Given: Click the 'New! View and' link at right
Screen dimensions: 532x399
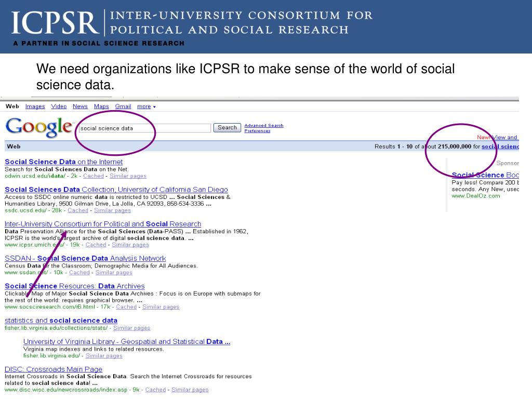Looking at the screenshot, I should coord(498,137).
